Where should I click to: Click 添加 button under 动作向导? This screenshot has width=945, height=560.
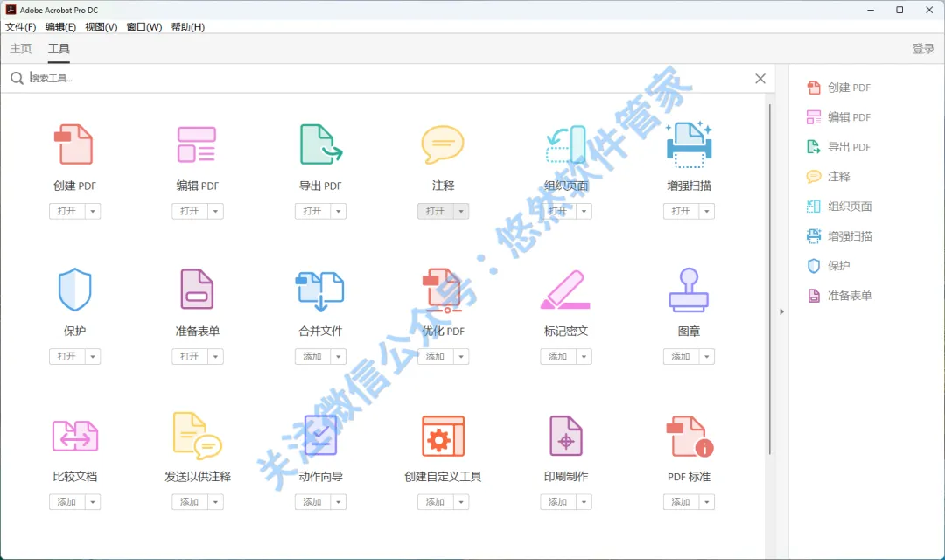tap(312, 501)
